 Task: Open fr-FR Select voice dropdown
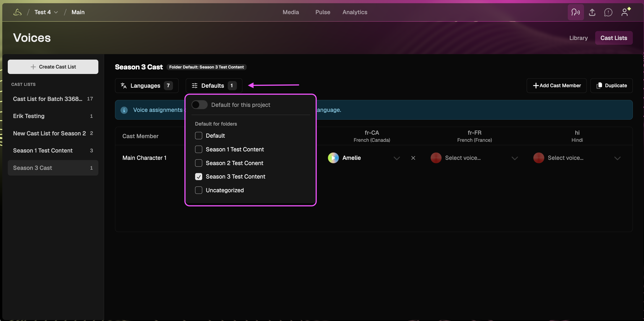click(515, 158)
